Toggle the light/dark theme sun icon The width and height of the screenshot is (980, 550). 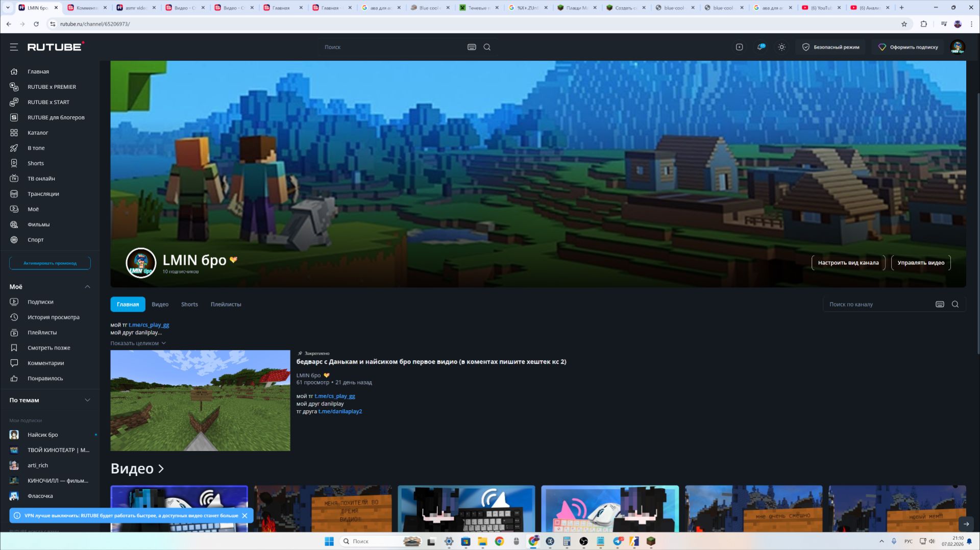click(x=781, y=47)
